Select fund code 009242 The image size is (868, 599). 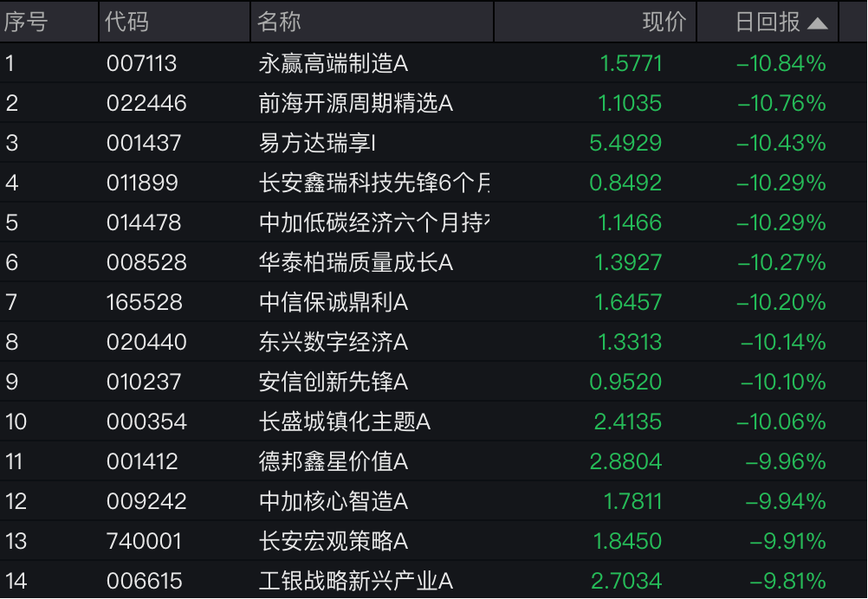click(x=146, y=501)
